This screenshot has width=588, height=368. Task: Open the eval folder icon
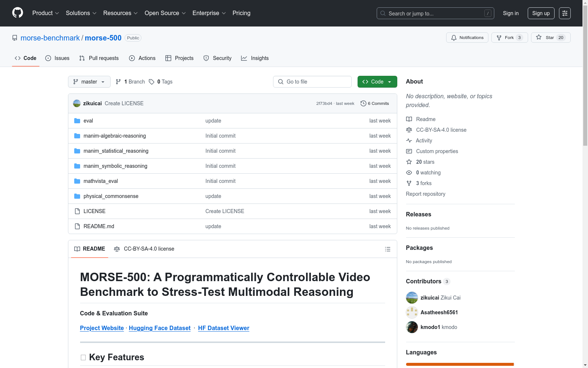(x=77, y=121)
